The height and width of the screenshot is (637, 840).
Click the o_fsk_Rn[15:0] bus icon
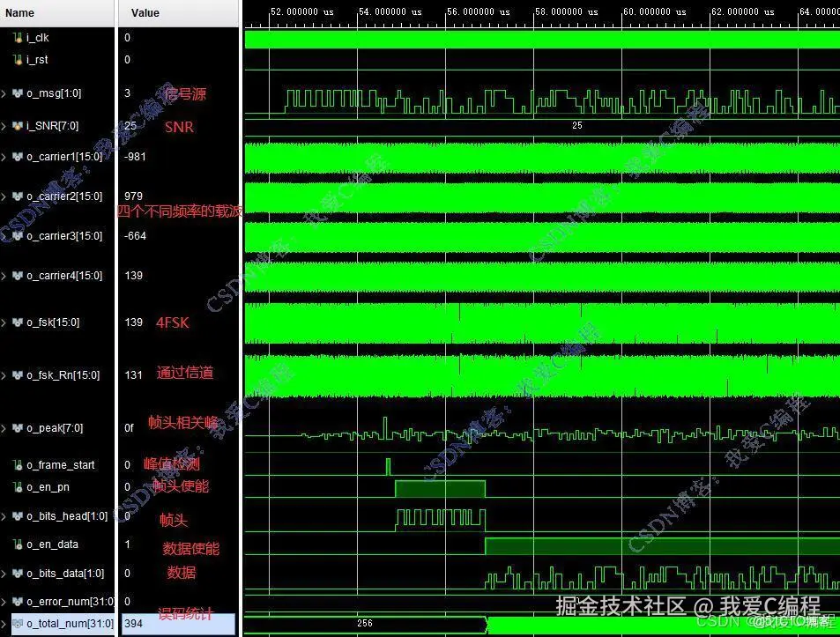pos(18,375)
